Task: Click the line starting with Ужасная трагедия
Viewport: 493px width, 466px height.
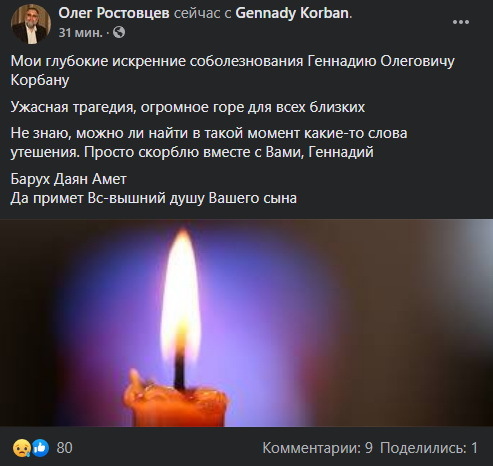Action: click(x=188, y=107)
